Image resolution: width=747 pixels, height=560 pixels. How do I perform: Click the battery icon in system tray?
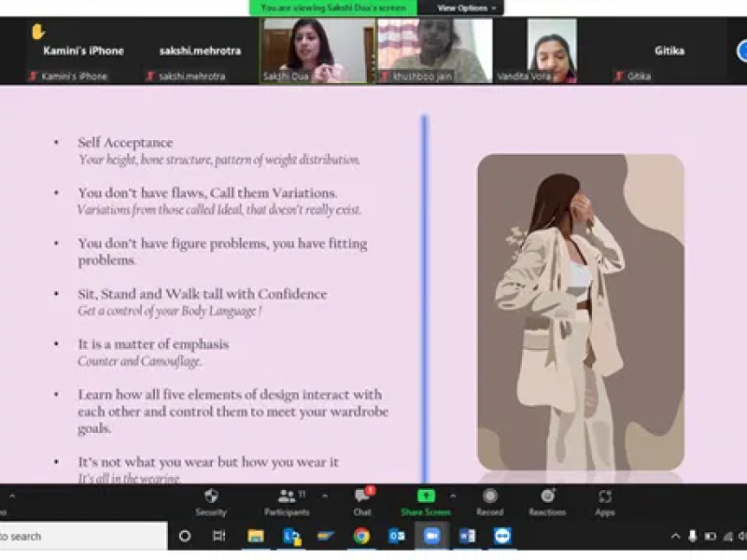tap(710, 537)
